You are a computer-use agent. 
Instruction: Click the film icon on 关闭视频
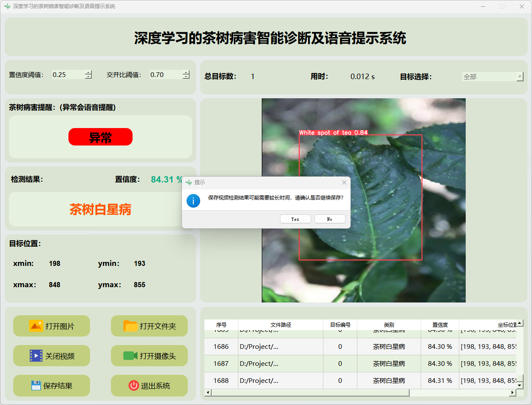click(x=36, y=356)
